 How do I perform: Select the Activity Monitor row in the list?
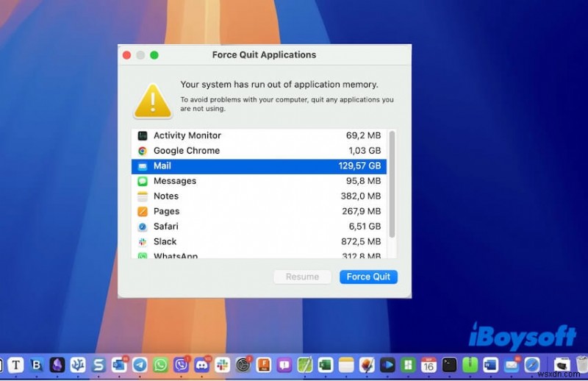coord(259,135)
